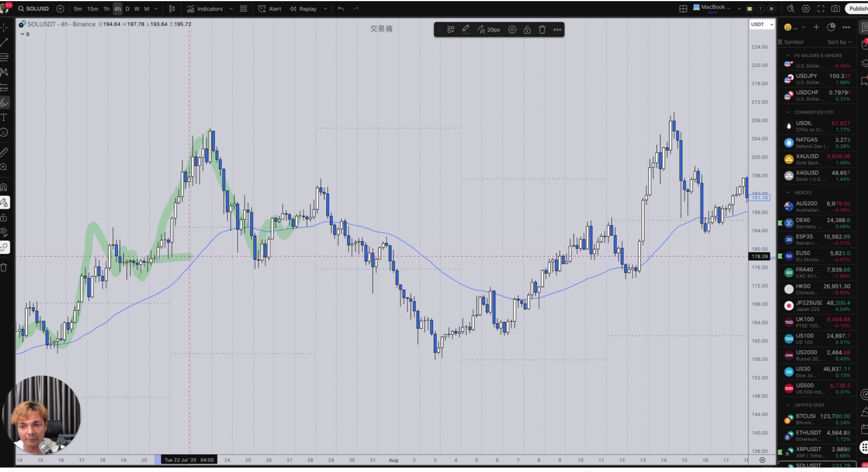Image resolution: width=868 pixels, height=472 pixels.
Task: Take a chart snapshot with camera icon
Action: click(836, 9)
